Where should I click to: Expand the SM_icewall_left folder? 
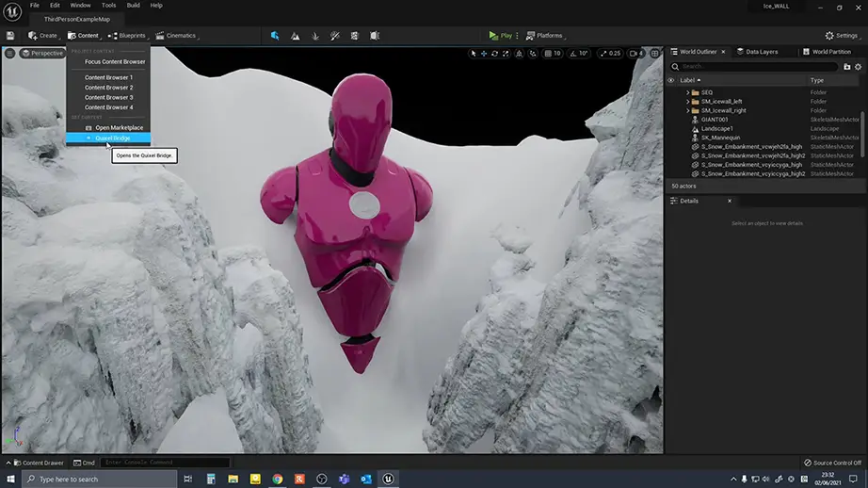coord(687,102)
